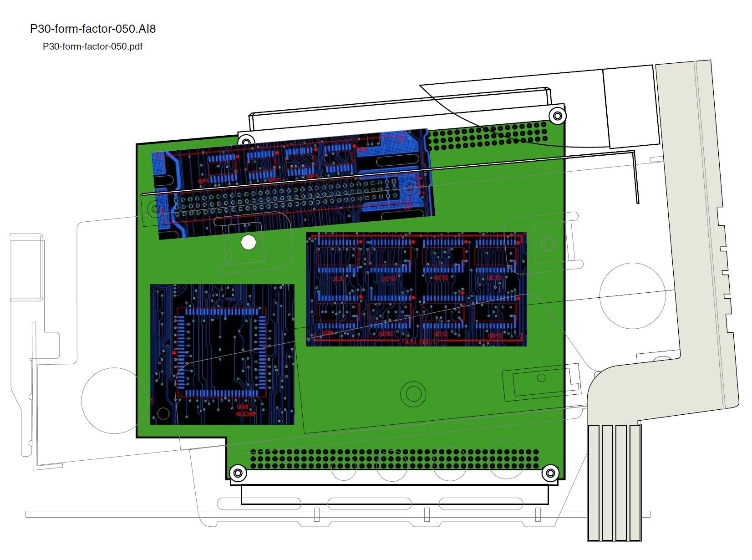Click the P30-form-factor-050.pdf file name text
Screen dimensions: 752x560
[92, 46]
